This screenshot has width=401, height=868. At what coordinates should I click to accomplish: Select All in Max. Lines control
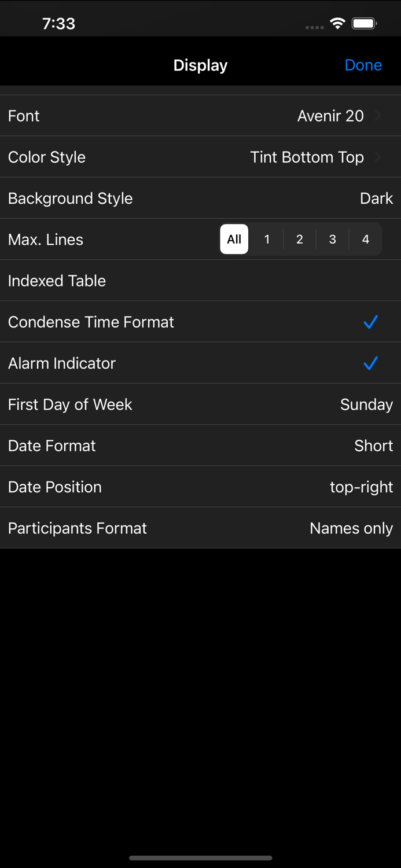(234, 239)
